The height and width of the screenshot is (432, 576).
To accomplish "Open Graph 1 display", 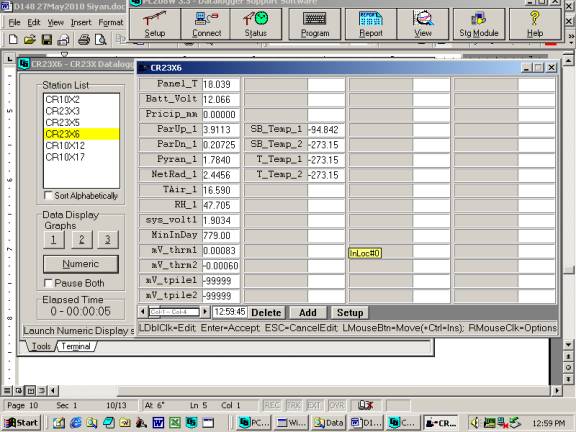I will (x=54, y=240).
